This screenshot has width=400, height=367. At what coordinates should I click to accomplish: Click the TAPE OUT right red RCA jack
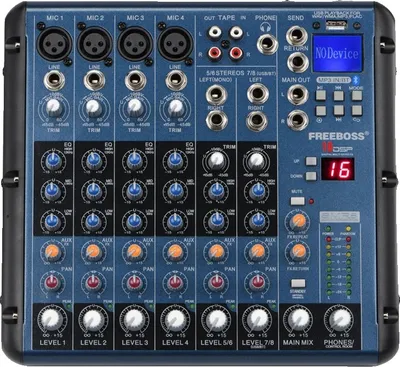(x=214, y=53)
